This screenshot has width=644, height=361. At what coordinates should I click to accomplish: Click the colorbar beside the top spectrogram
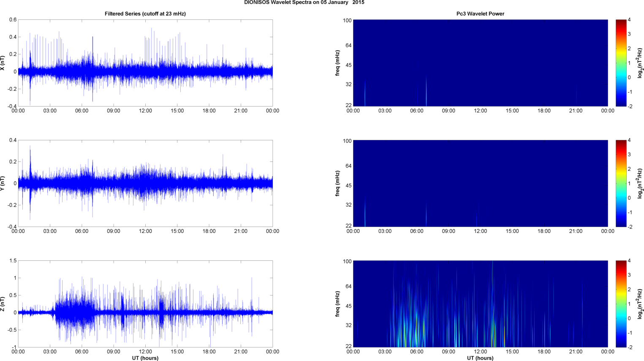621,63
